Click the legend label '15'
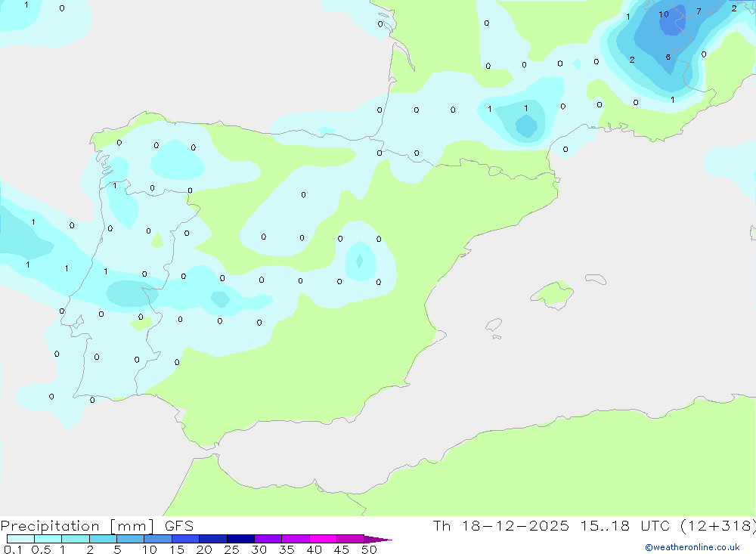Screen dimensions: 756x554 pos(177,549)
